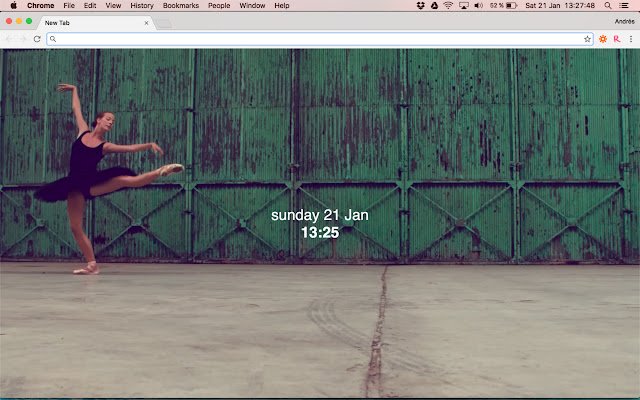Open the Edit menu

pos(90,5)
